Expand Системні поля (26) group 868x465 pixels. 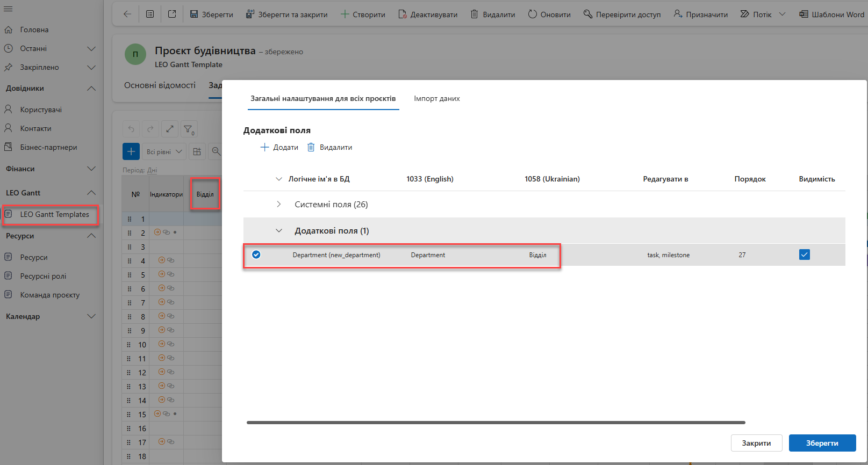coord(278,204)
